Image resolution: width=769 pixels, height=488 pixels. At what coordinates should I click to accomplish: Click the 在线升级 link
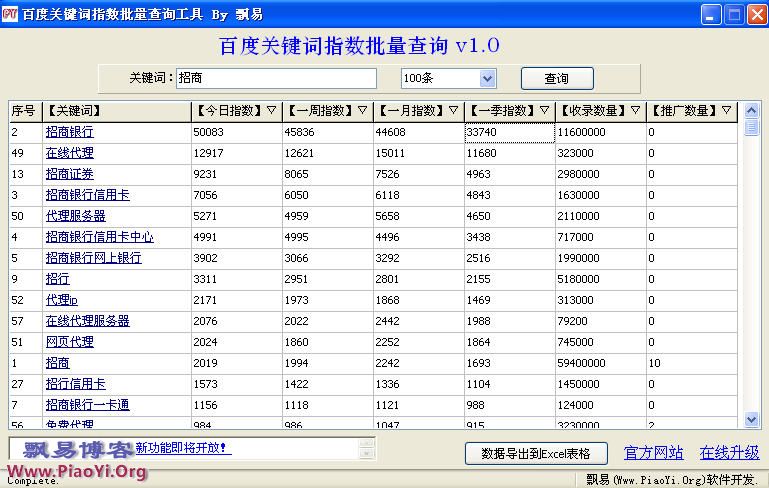729,453
